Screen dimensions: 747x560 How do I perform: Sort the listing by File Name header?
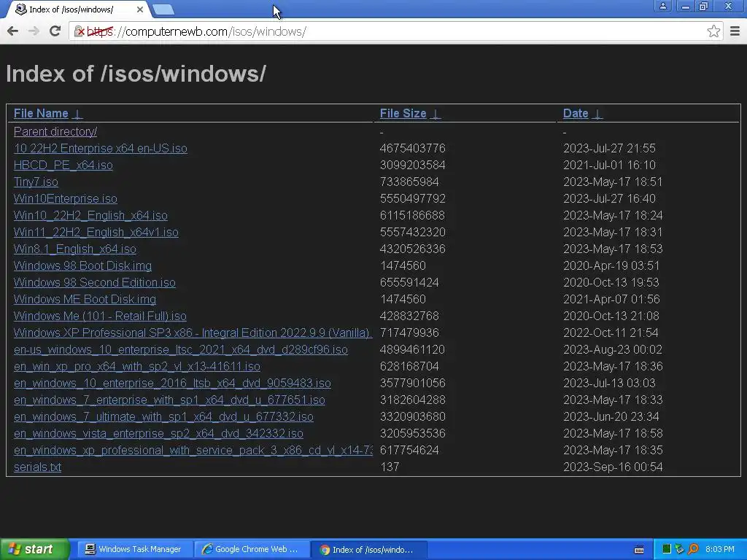pyautogui.click(x=41, y=113)
